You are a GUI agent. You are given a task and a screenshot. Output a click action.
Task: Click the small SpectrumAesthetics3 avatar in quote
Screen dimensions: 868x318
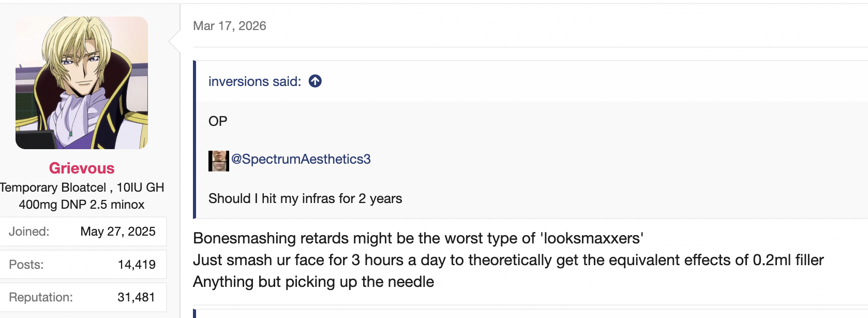coord(218,161)
